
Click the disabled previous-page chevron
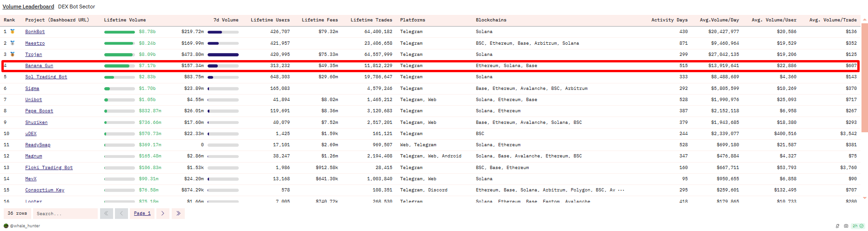[x=121, y=213]
